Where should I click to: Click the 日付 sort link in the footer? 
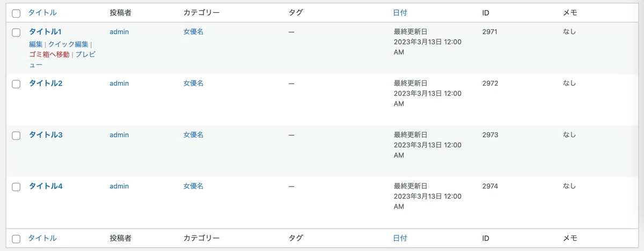tap(400, 238)
